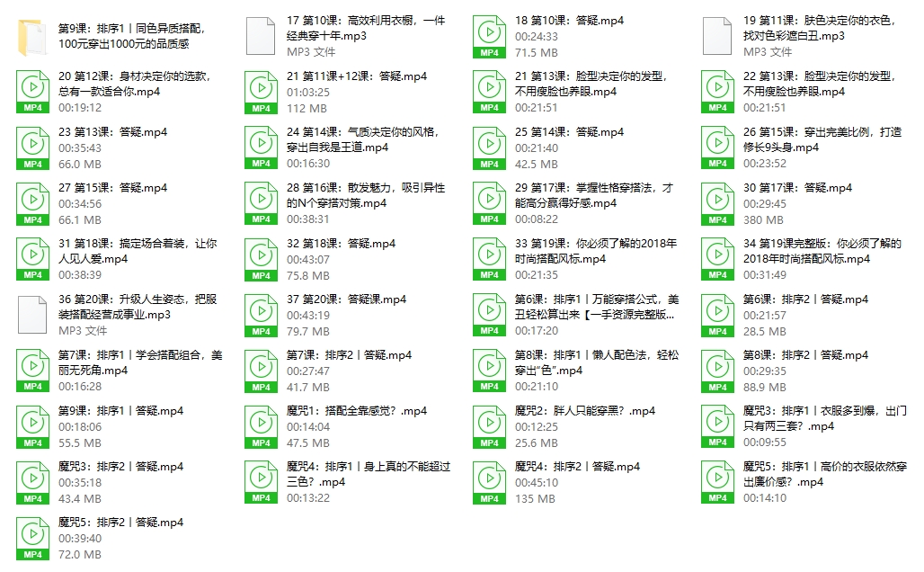Click the file icon of 36 第20课 mp3
924x572 pixels.
coord(32,316)
